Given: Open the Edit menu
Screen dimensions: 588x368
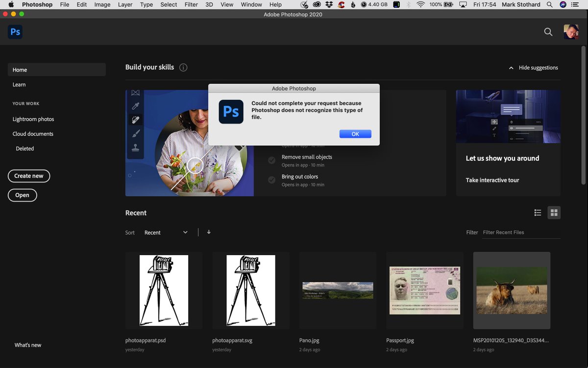Looking at the screenshot, I should pos(81,4).
